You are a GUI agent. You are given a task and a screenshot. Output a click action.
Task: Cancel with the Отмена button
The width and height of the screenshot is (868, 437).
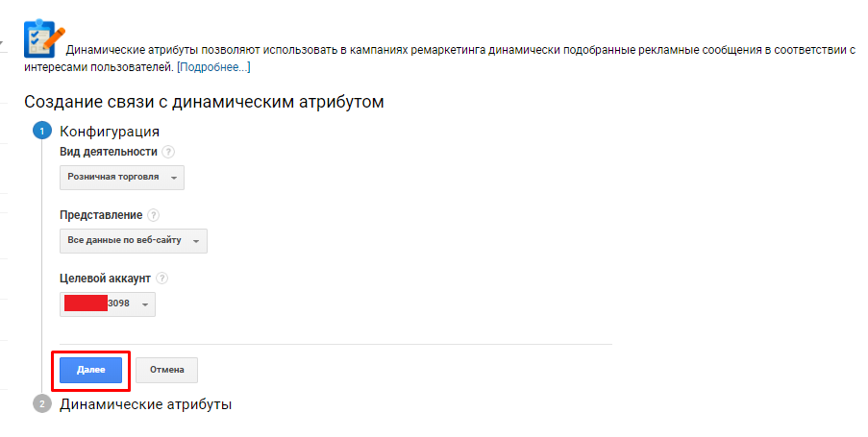point(166,370)
